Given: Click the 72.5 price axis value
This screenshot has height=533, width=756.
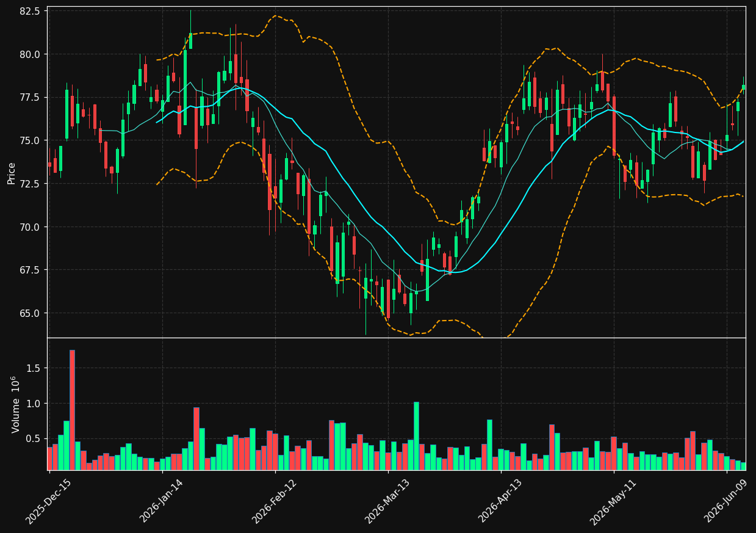Looking at the screenshot, I should point(31,184).
